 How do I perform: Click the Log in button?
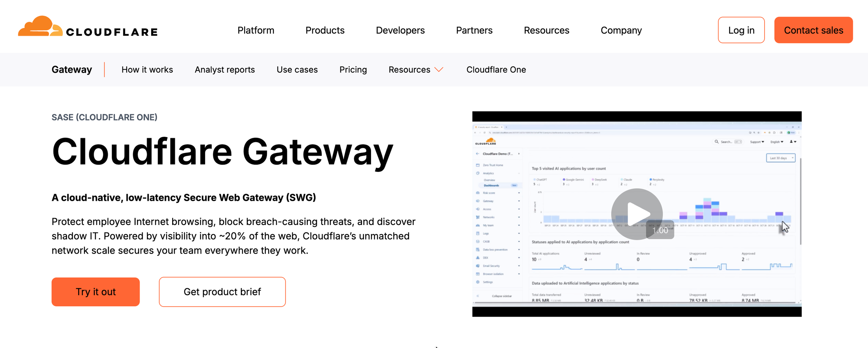pyautogui.click(x=741, y=30)
